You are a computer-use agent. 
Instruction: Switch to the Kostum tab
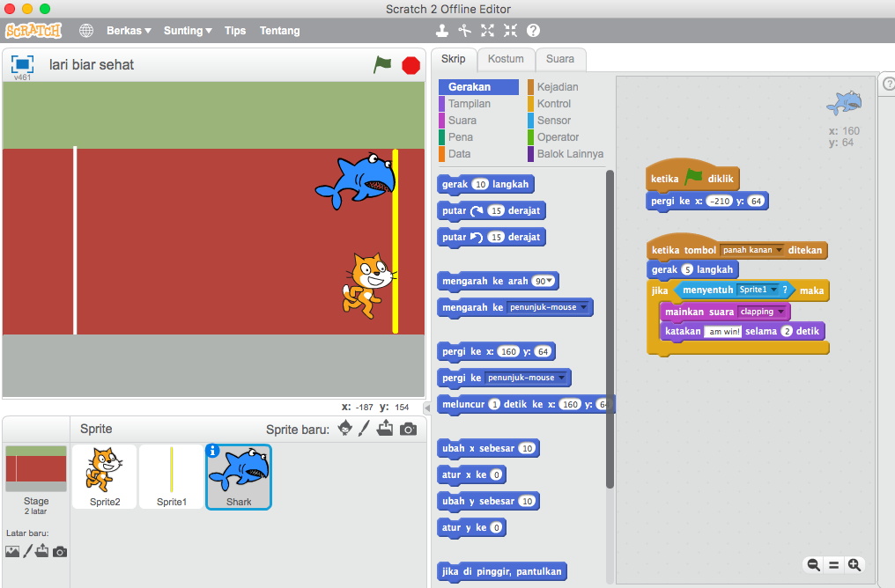[x=505, y=61]
